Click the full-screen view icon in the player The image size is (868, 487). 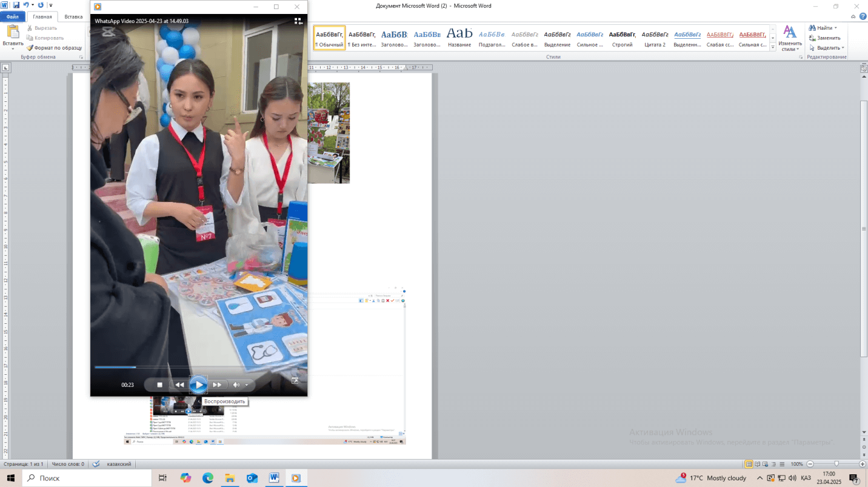(x=295, y=381)
